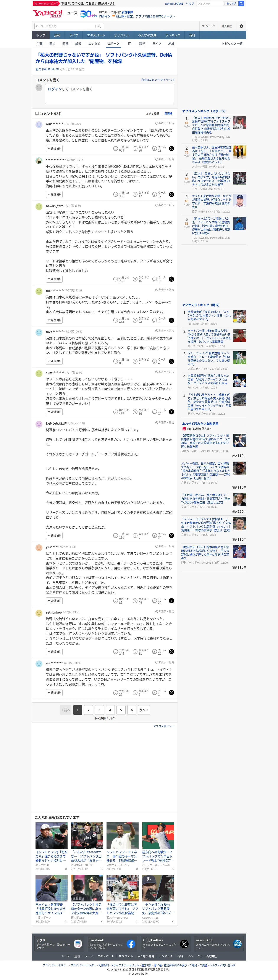The image size is (278, 980).
Task: Toggle 共感した on arz******** comment
Action: tap(121, 693)
